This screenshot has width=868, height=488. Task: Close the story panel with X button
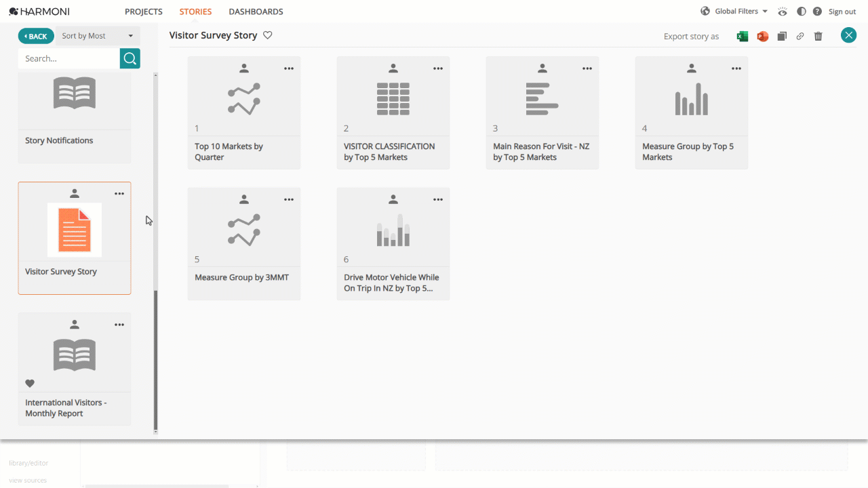coord(848,35)
